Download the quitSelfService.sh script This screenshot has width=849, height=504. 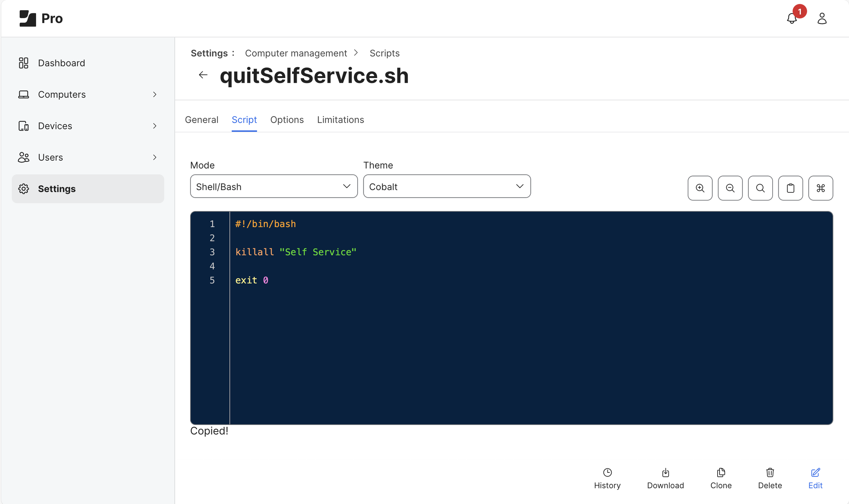click(x=665, y=478)
